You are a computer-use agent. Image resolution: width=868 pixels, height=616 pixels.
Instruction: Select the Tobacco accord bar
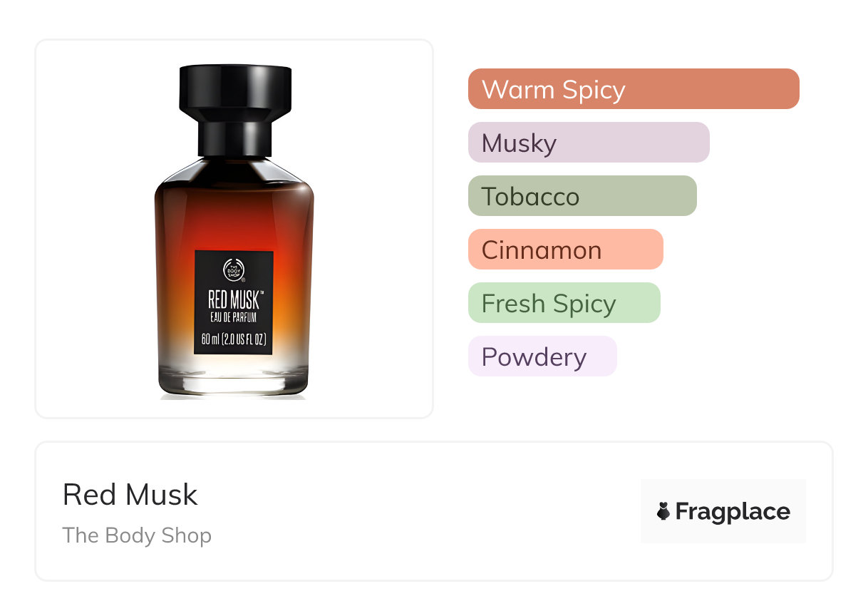tap(582, 196)
